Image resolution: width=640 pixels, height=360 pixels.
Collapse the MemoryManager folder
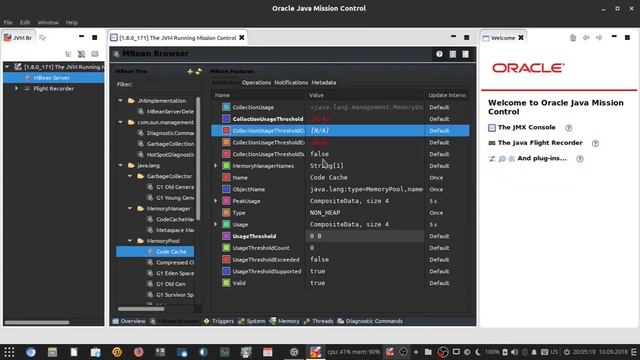[x=130, y=208]
